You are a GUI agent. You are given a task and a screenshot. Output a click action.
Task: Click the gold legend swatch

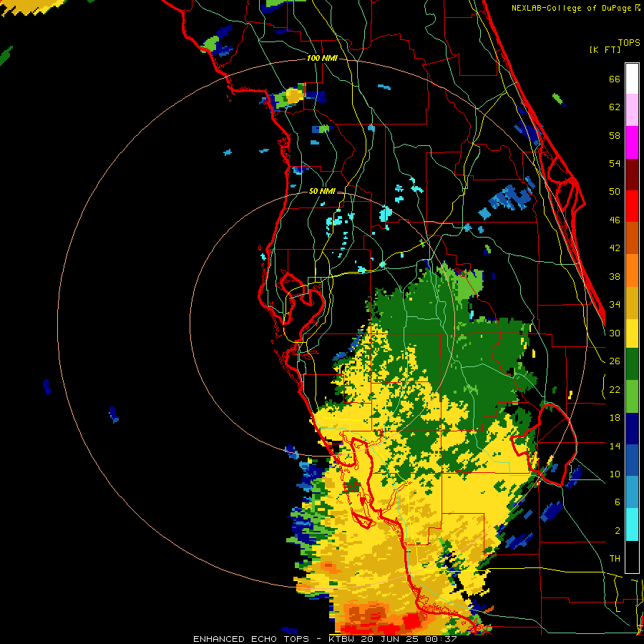point(632,303)
